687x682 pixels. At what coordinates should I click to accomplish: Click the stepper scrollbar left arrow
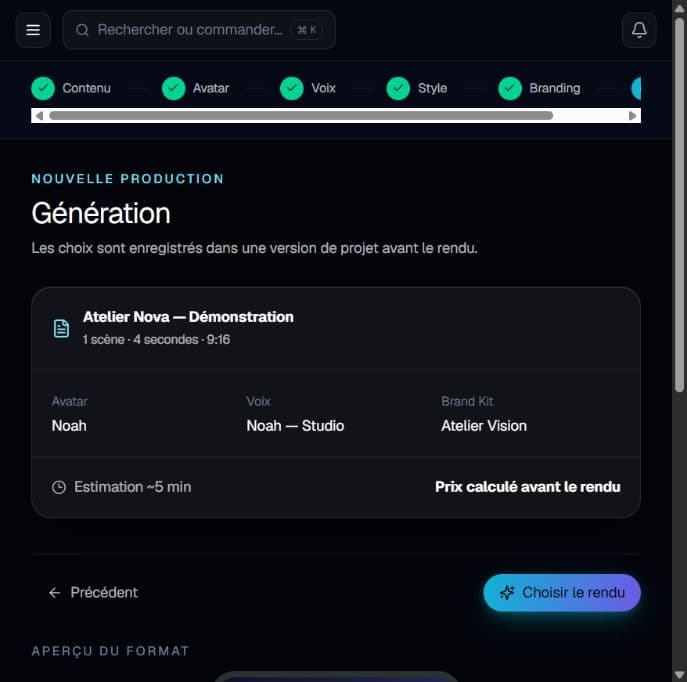(x=39, y=116)
